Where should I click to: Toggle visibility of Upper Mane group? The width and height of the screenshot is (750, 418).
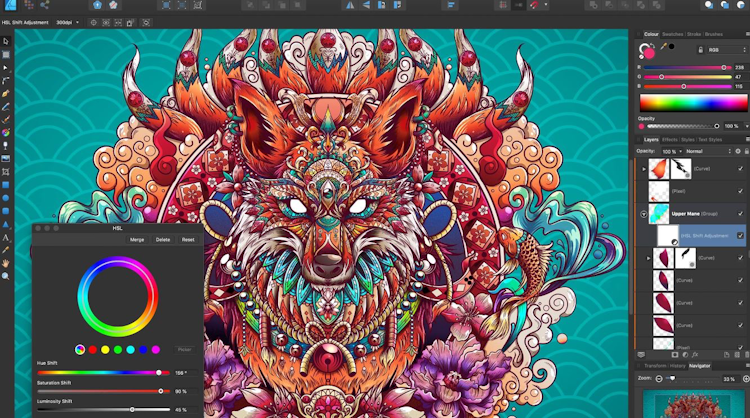click(740, 214)
